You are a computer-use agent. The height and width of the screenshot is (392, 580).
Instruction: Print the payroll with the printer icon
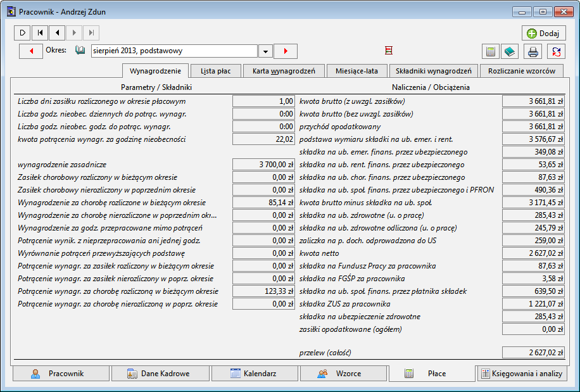pyautogui.click(x=533, y=51)
